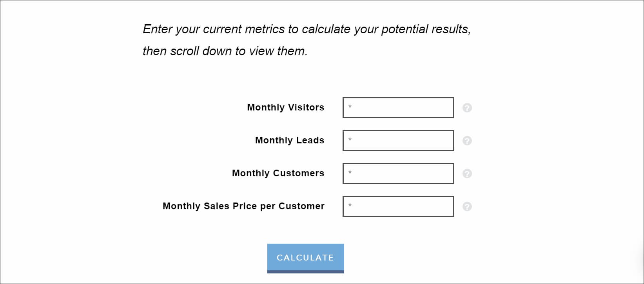The height and width of the screenshot is (284, 644).
Task: Focus the Monthly Visitors input field
Action: tap(398, 108)
